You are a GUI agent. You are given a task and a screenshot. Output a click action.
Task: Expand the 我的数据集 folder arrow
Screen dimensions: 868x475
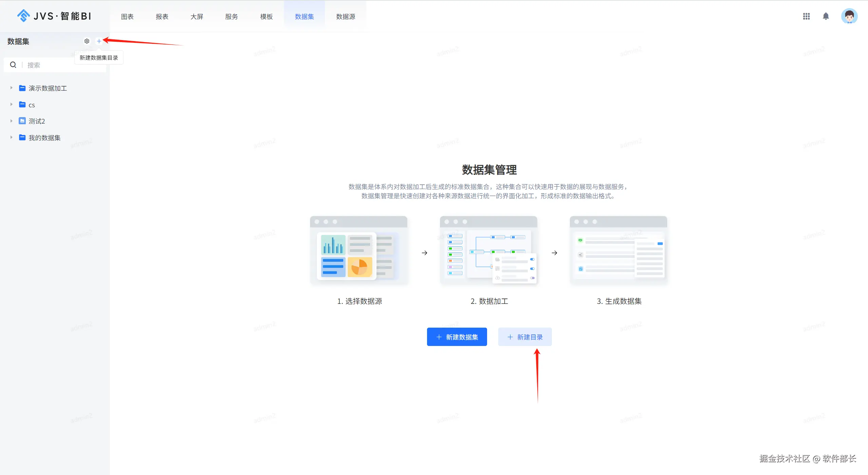point(11,138)
